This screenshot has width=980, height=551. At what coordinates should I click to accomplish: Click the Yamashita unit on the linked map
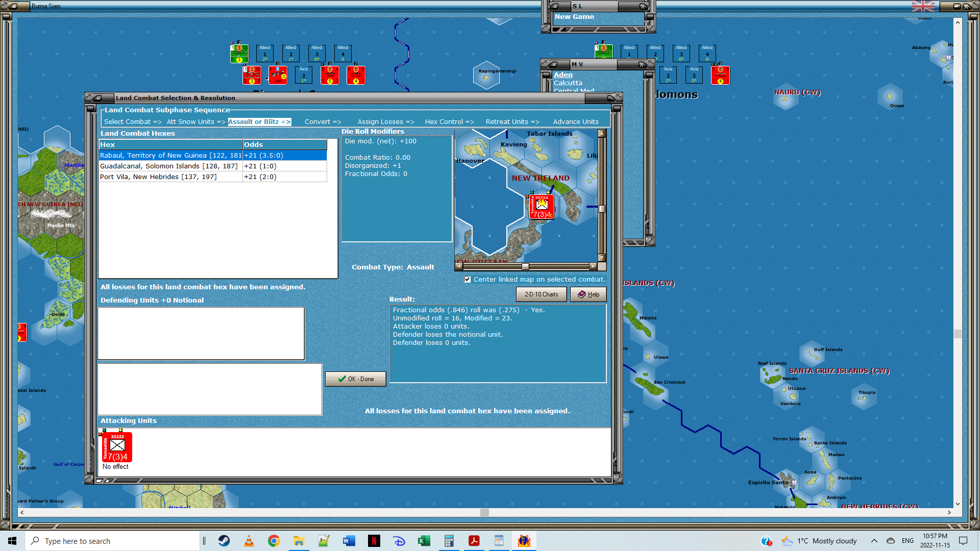click(x=542, y=207)
